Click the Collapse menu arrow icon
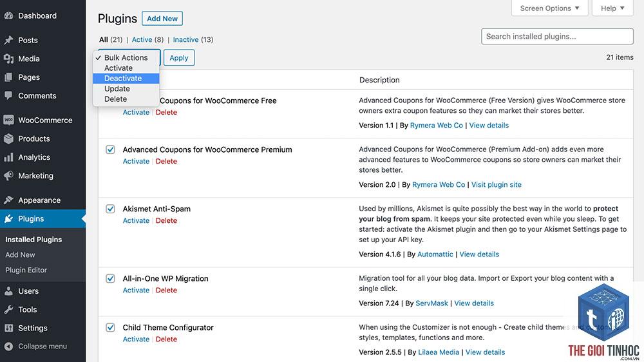The height and width of the screenshot is (362, 644). coord(8,347)
